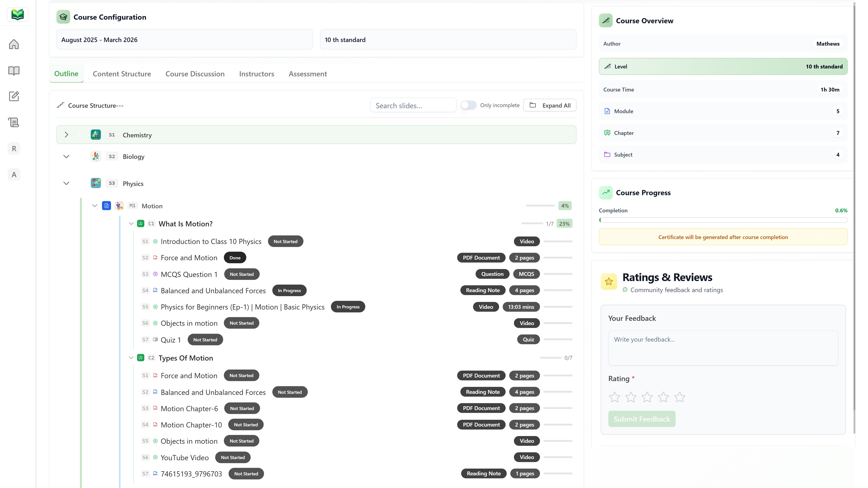Image resolution: width=868 pixels, height=488 pixels.
Task: Select the third rating star
Action: click(647, 397)
